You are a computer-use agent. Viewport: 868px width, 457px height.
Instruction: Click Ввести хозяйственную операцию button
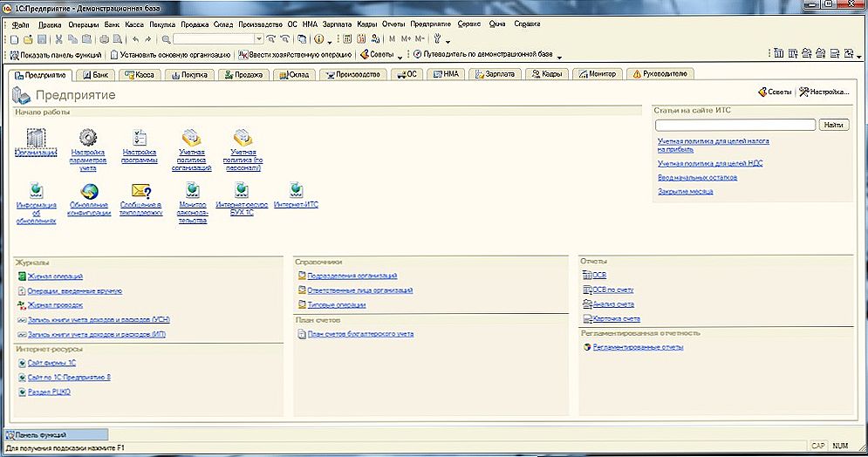pyautogui.click(x=295, y=55)
